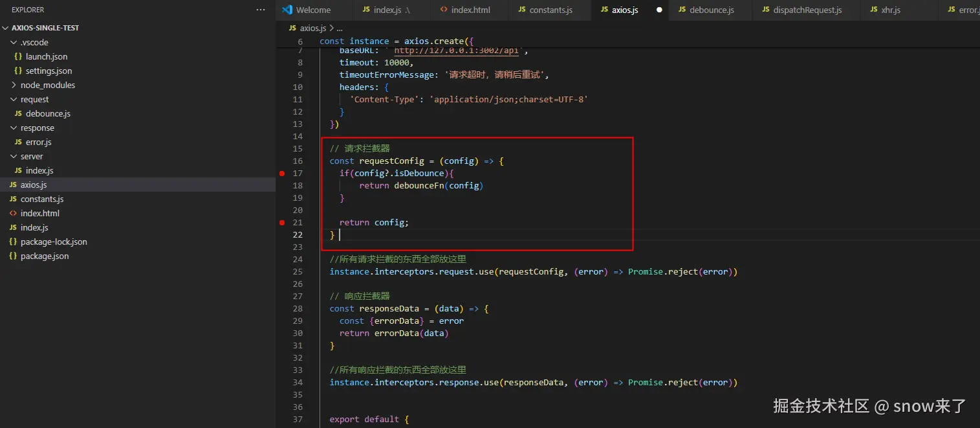Click line number 22 in gutter
Image resolution: width=980 pixels, height=428 pixels.
298,235
